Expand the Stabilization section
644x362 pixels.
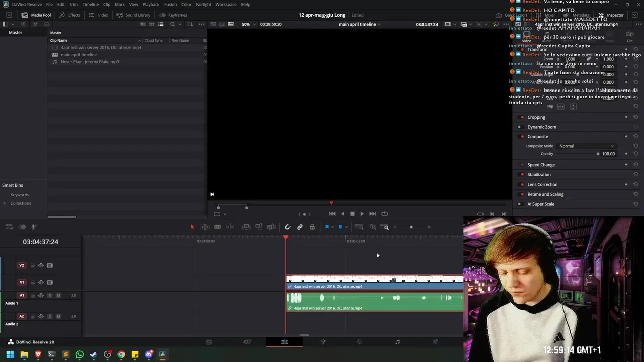[x=539, y=174]
